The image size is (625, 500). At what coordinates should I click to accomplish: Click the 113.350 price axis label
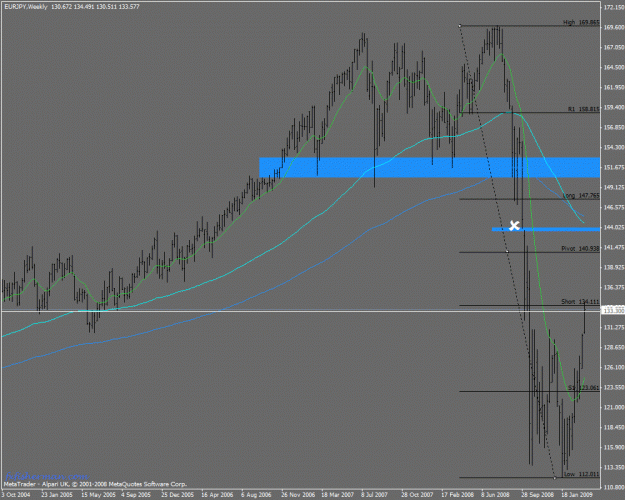coord(614,467)
